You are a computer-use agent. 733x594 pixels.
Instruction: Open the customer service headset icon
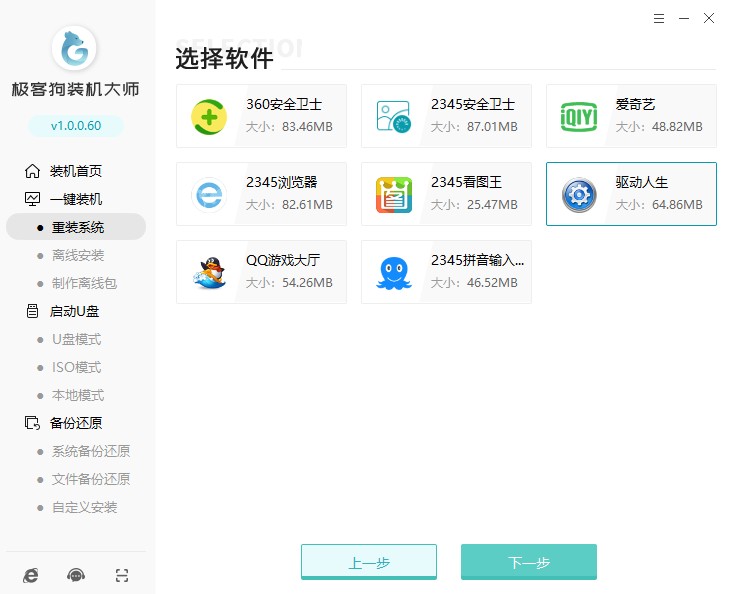(x=76, y=575)
